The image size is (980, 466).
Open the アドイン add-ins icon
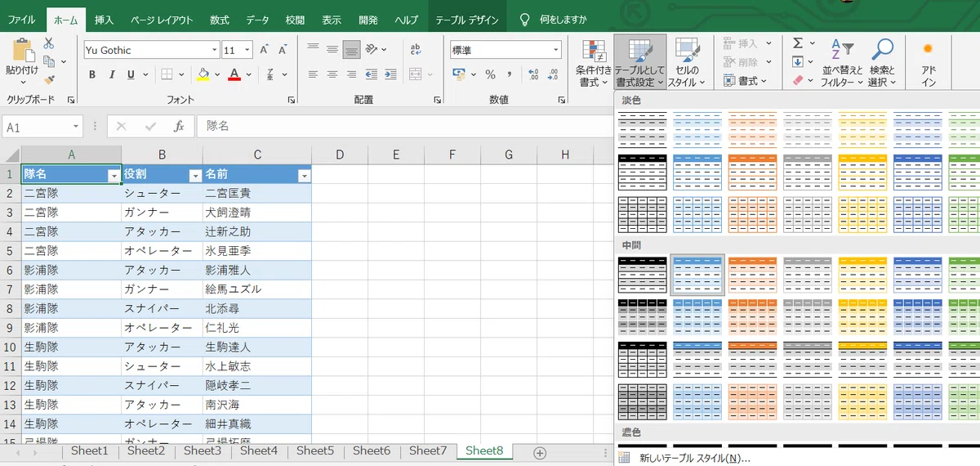[928, 64]
